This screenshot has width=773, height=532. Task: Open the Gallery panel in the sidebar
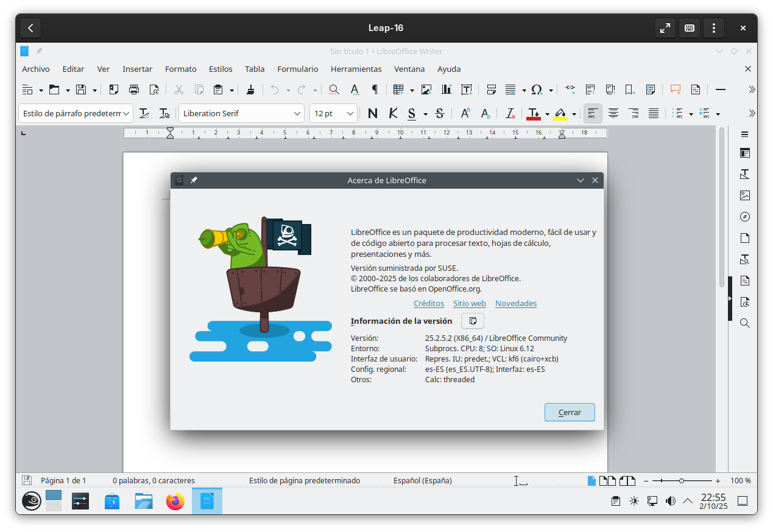tap(744, 195)
